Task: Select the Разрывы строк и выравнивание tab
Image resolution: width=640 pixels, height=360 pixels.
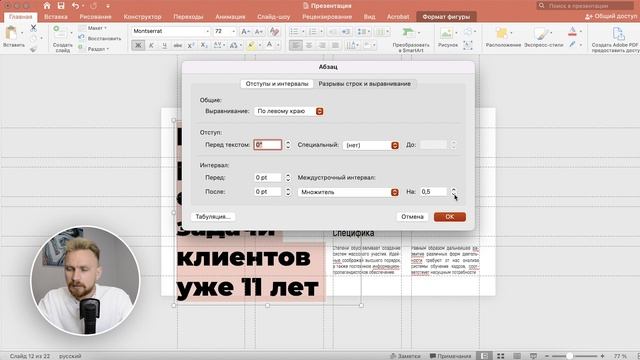Action: point(364,84)
